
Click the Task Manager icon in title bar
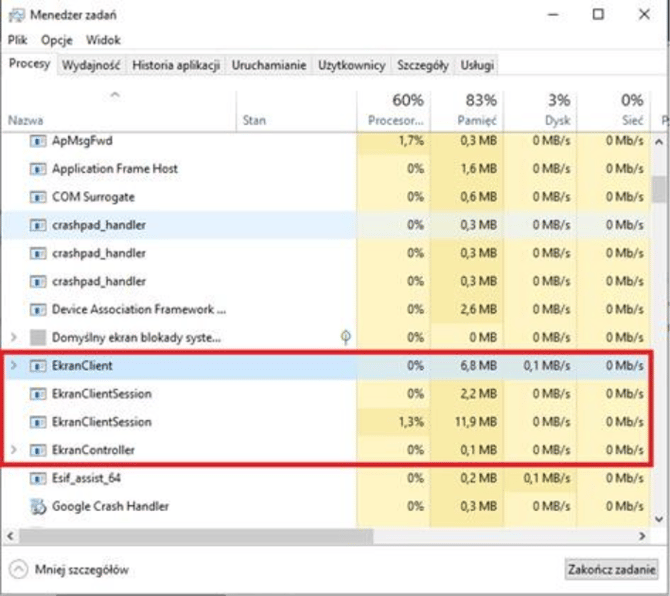[x=16, y=15]
